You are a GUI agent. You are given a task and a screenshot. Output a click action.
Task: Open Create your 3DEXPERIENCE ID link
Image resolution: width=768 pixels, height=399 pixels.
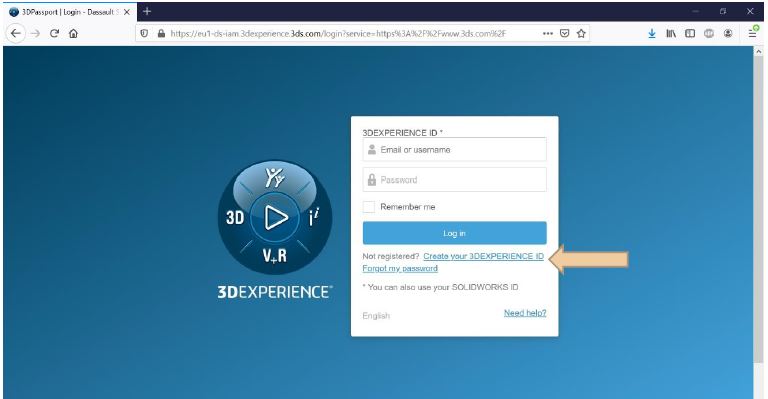[483, 256]
